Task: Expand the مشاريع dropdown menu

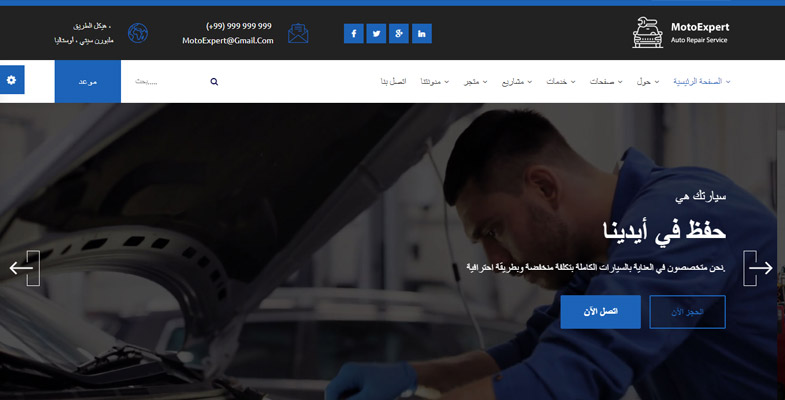Action: point(514,81)
